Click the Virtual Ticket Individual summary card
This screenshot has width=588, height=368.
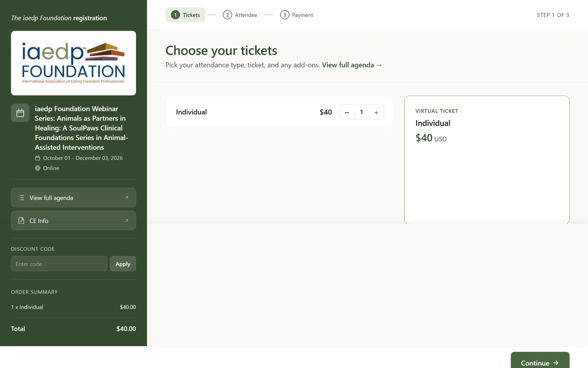click(487, 160)
